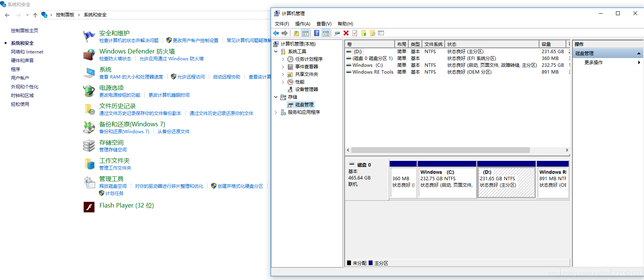Screen dimensions: 644x280
Task: Open the 允许远程访问 link
Action: point(191,77)
